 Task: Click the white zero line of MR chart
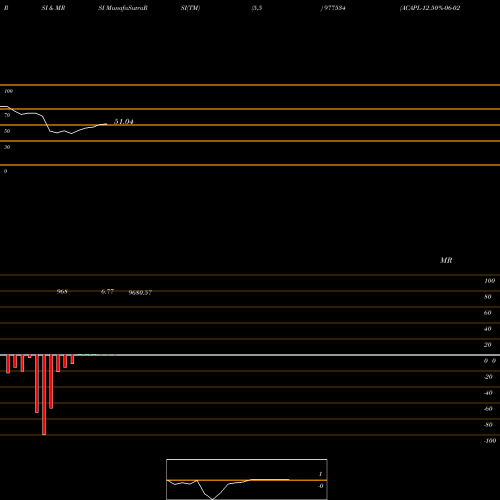[250, 355]
